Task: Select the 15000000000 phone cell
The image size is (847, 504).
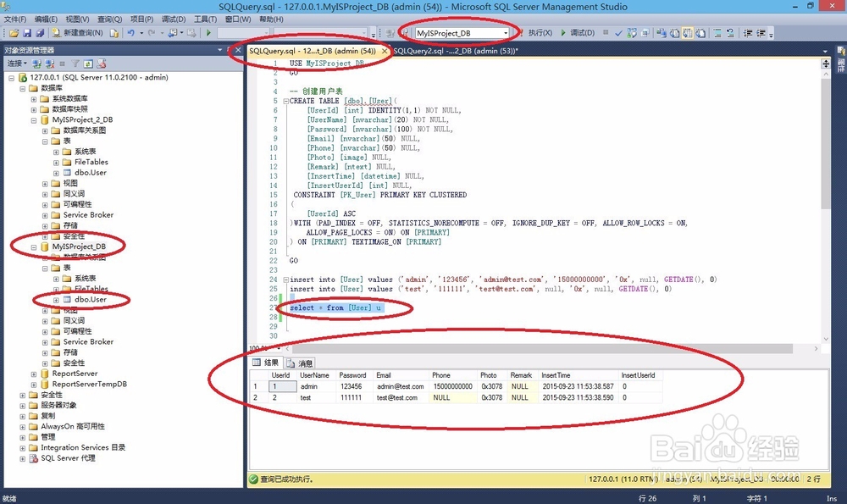Action: point(453,387)
